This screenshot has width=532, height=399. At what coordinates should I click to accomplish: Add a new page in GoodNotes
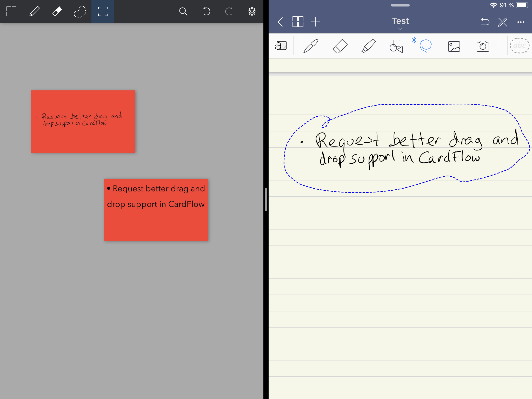click(315, 22)
